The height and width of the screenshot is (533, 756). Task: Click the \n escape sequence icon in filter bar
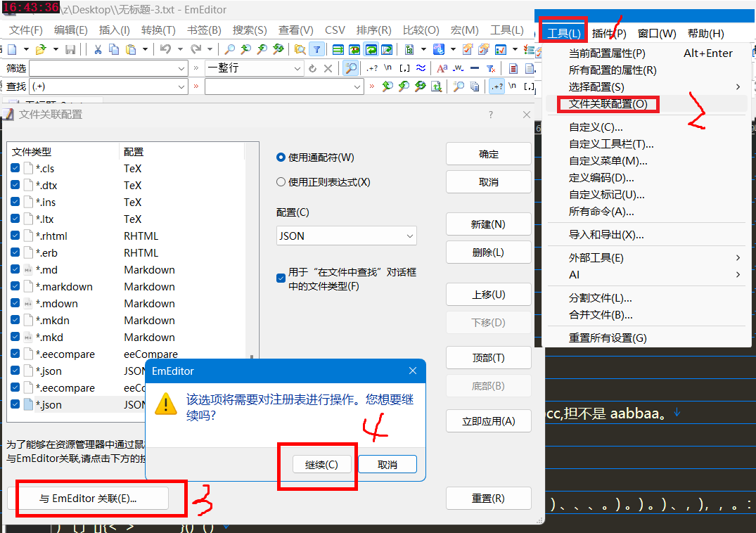(x=387, y=68)
